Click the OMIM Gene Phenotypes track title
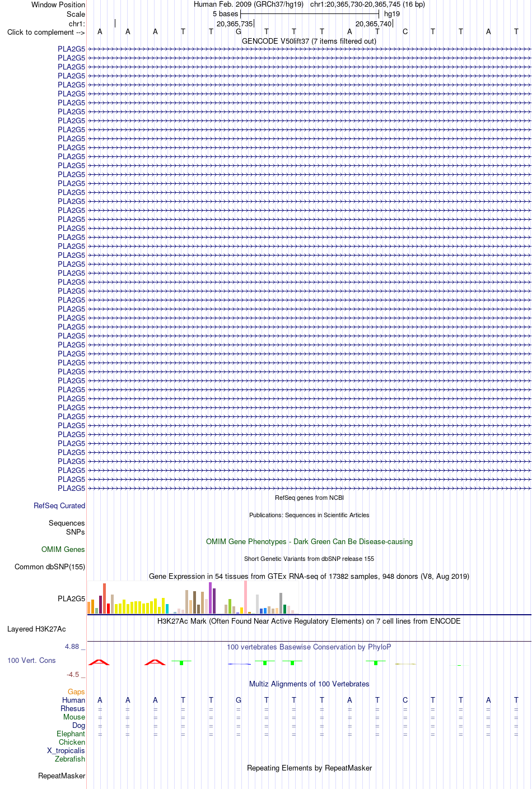Viewport: 532px width, 789px height. (309, 541)
